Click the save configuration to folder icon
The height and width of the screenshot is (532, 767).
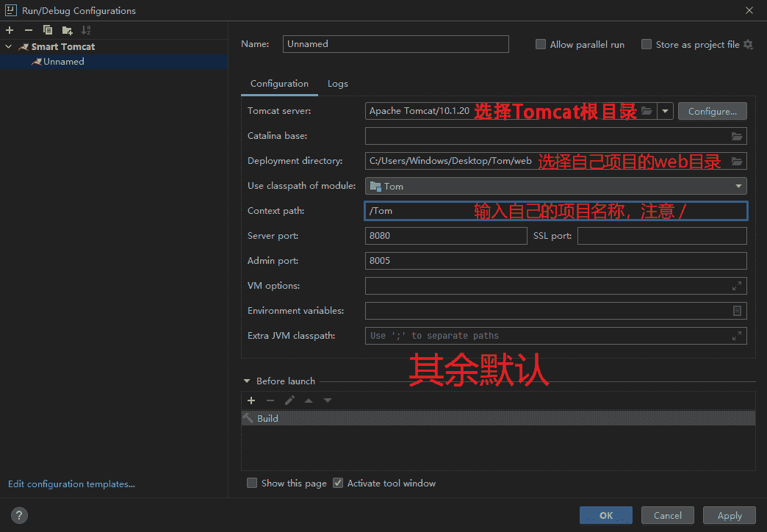pyautogui.click(x=67, y=30)
